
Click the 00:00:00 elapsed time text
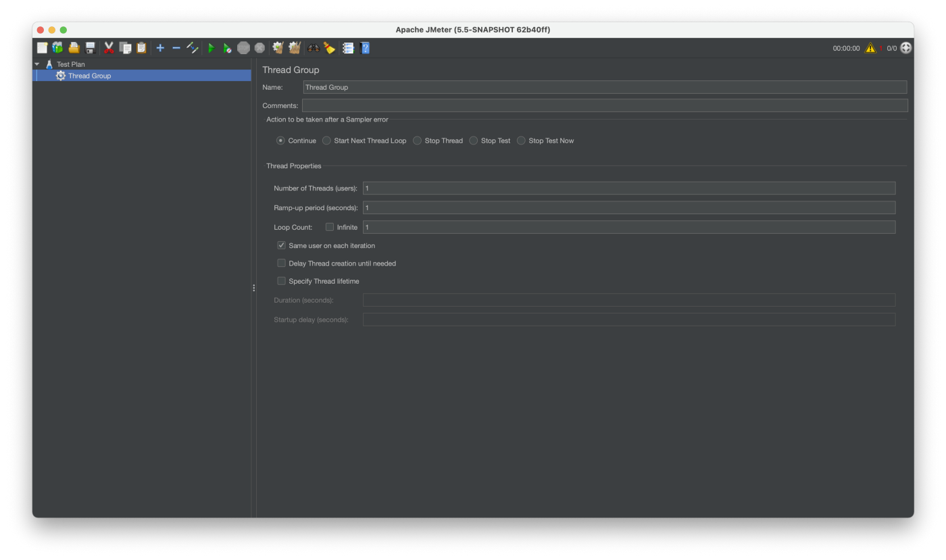point(846,49)
